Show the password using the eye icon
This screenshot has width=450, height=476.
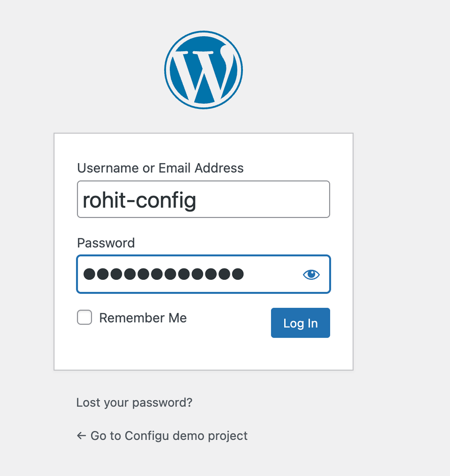coord(311,274)
